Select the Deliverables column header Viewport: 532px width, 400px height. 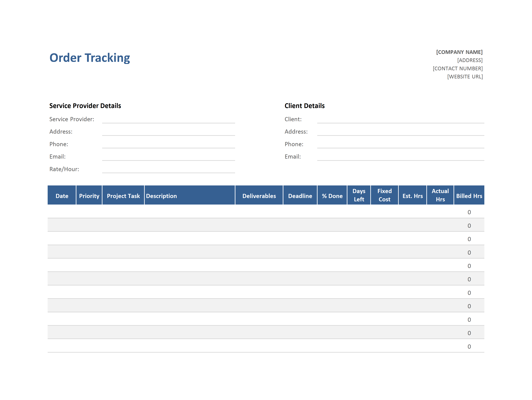point(259,195)
